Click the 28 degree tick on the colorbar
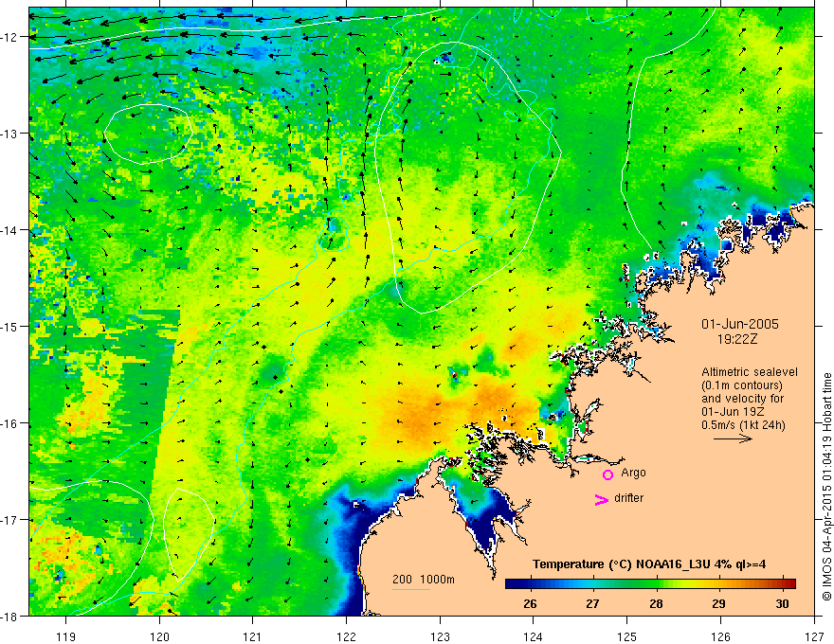Image resolution: width=834 pixels, height=644 pixels. pos(656,603)
